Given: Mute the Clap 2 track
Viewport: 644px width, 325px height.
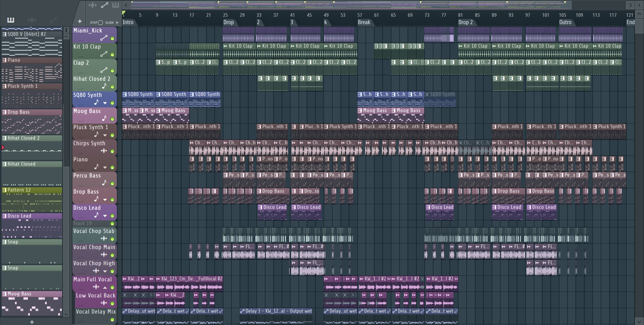Looking at the screenshot, I should click(112, 71).
